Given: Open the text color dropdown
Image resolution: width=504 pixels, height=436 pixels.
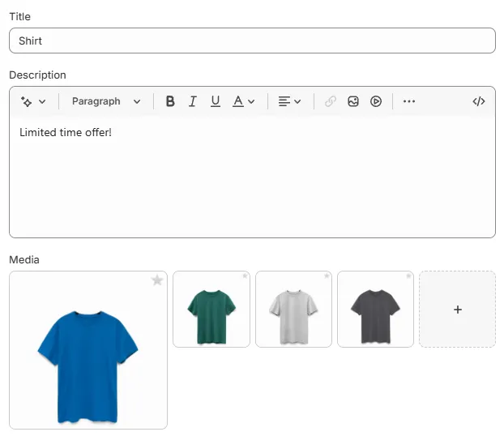Looking at the screenshot, I should 244,101.
